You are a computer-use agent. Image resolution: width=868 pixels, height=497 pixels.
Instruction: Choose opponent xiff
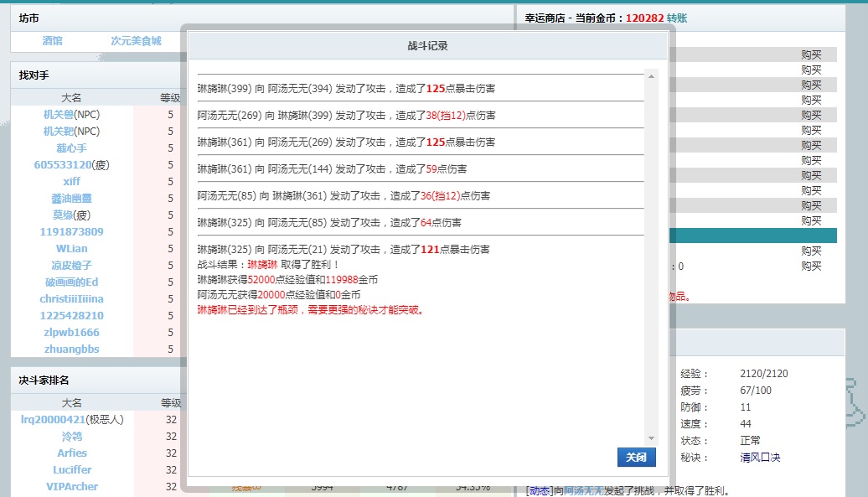click(71, 182)
